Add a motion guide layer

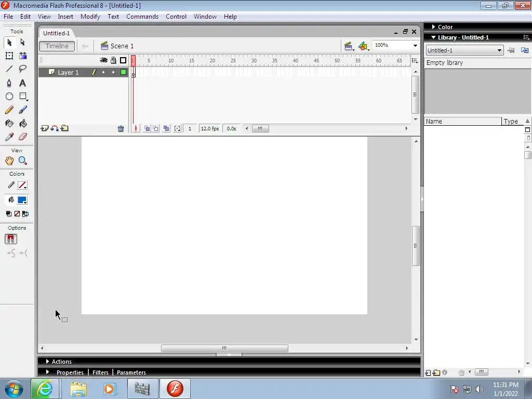55,128
